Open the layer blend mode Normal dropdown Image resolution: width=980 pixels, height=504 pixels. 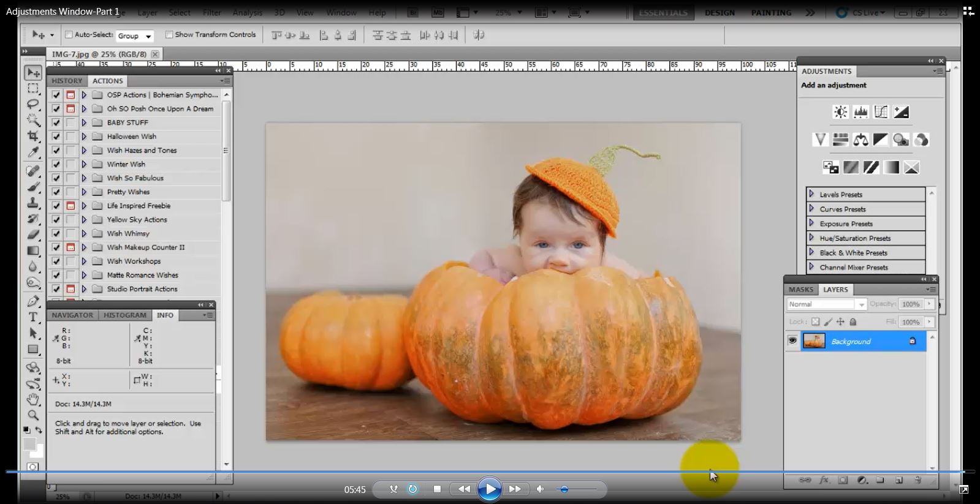coord(826,304)
